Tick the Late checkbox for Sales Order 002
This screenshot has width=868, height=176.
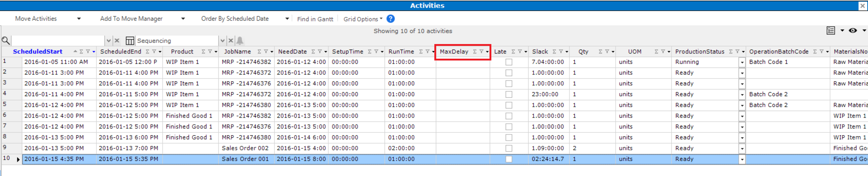pyautogui.click(x=509, y=148)
